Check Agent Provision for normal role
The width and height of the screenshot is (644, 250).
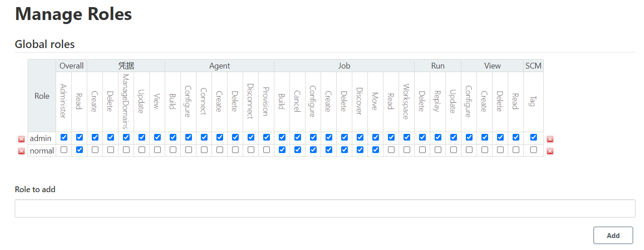(x=266, y=150)
